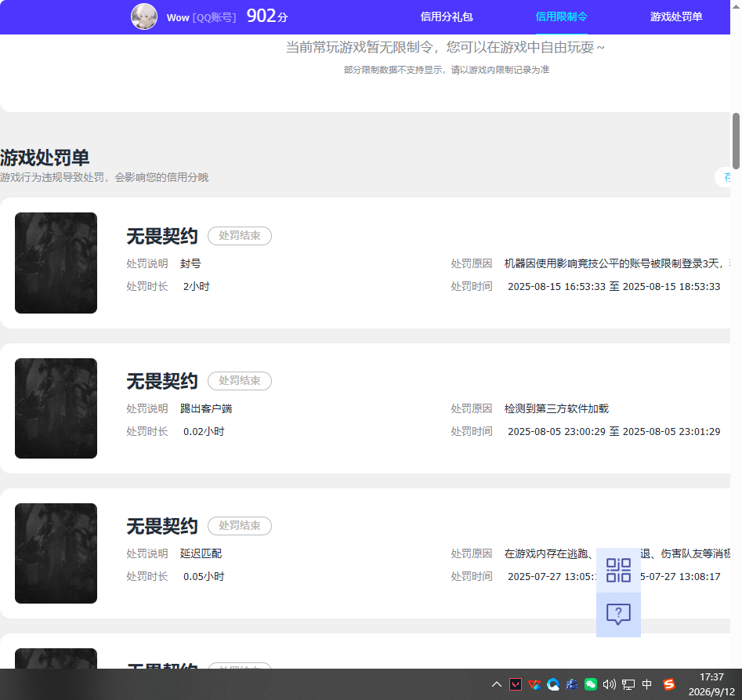Viewport: 742px width, 700px height.
Task: Click the 封号 penalty description text
Action: 190,263
